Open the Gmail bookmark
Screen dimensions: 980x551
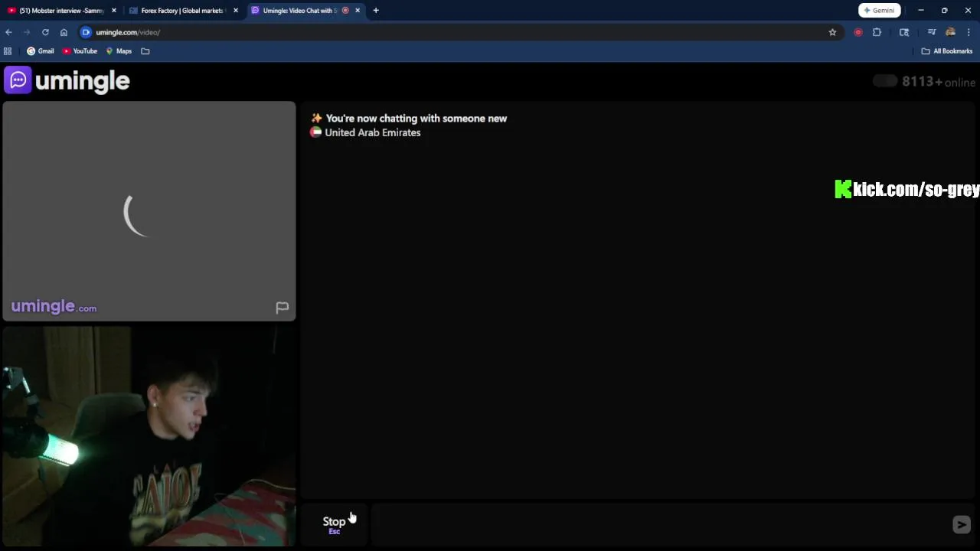[41, 51]
